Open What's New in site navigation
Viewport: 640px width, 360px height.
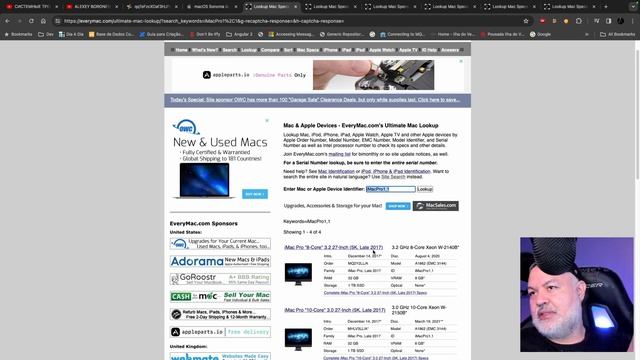[x=205, y=50]
